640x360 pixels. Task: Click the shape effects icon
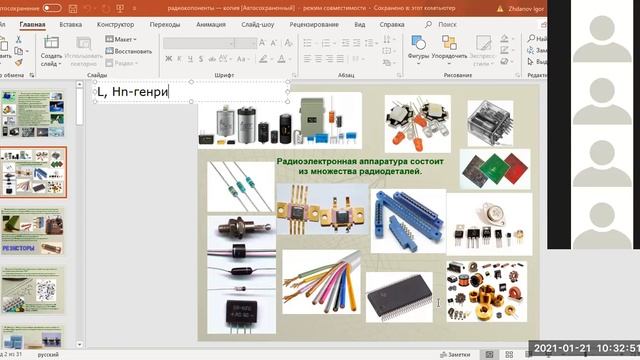[x=505, y=62]
